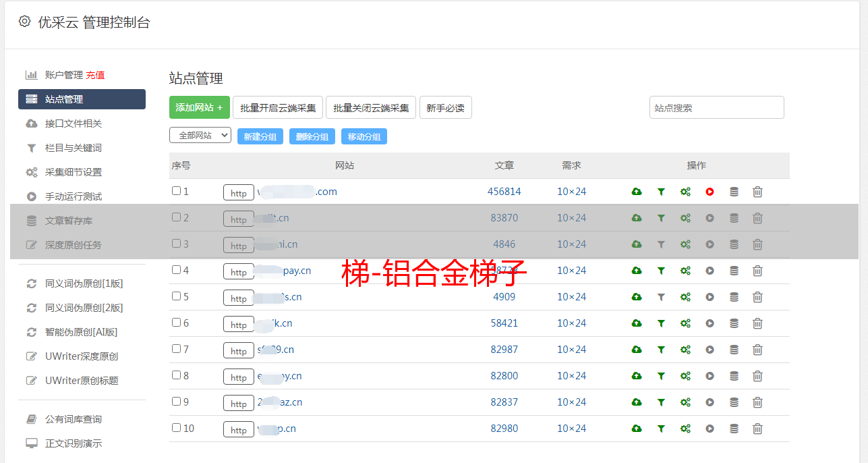Viewport: 868px width, 463px height.
Task: Click the 批量开启云端采集 button
Action: 278,107
